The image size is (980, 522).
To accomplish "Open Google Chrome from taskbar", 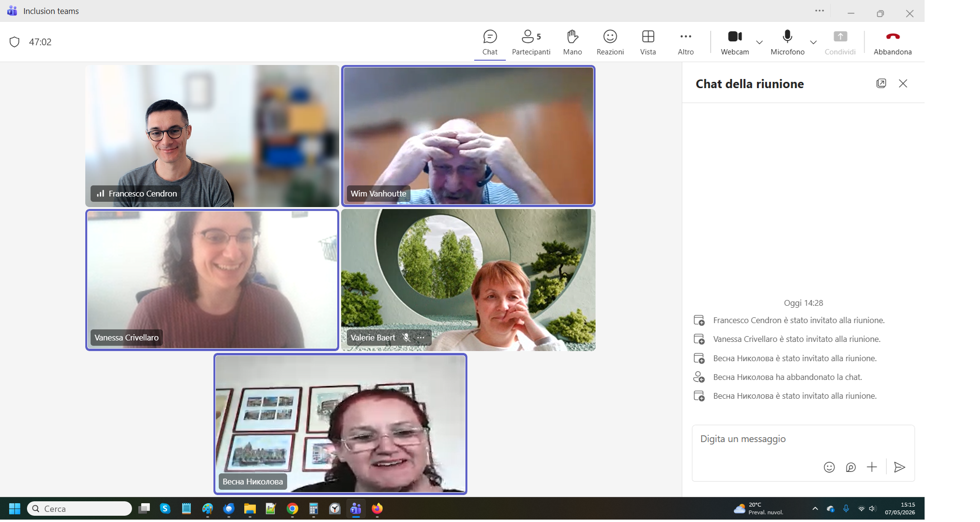I will pyautogui.click(x=292, y=509).
